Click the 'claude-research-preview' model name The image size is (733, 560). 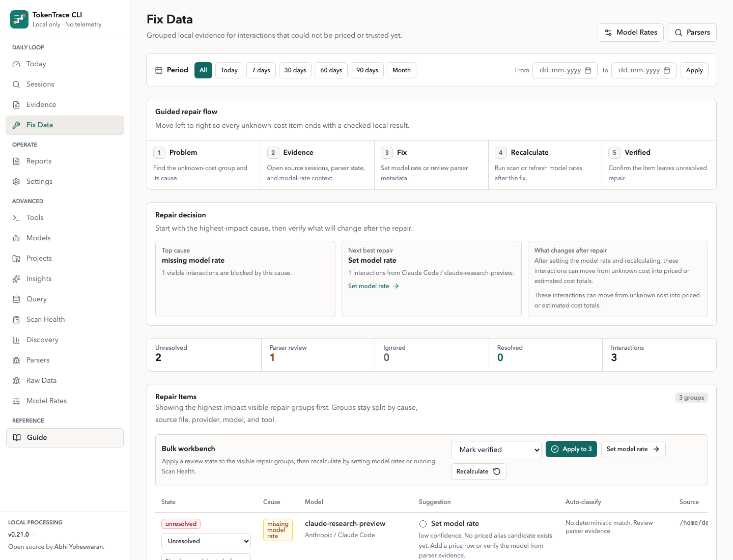tap(345, 524)
